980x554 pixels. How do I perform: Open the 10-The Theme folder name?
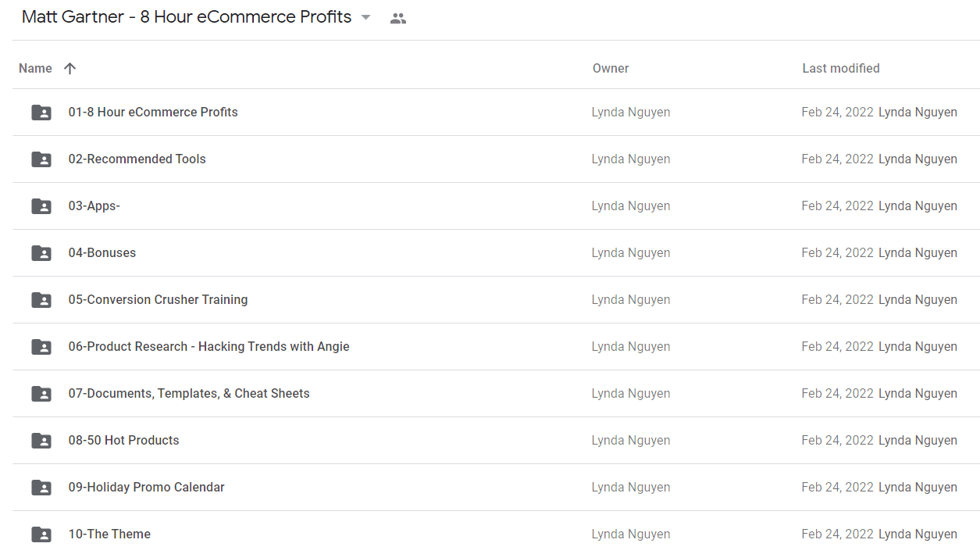coord(109,534)
